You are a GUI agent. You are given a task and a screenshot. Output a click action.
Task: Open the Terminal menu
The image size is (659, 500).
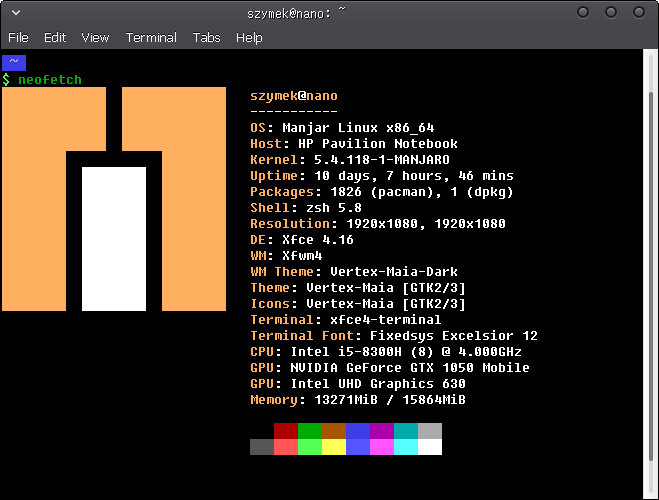pos(151,38)
